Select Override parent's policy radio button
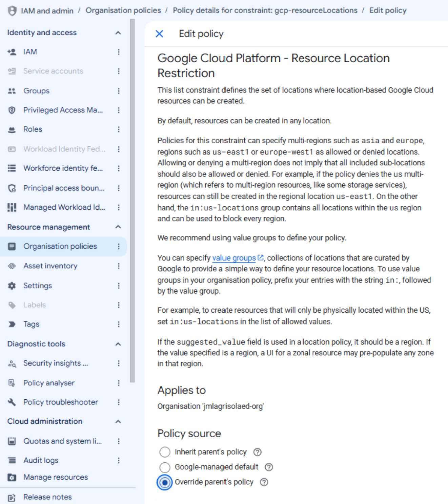 pos(165,482)
